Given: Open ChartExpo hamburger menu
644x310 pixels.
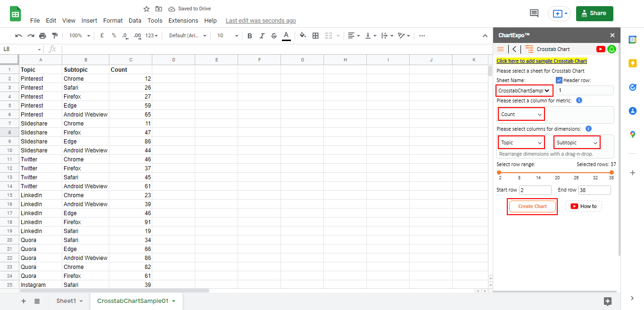Looking at the screenshot, I should pyautogui.click(x=501, y=49).
